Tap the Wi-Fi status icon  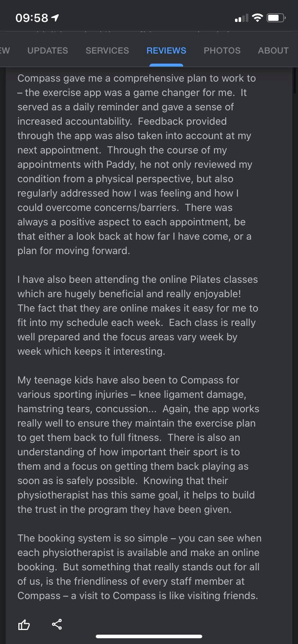click(257, 18)
